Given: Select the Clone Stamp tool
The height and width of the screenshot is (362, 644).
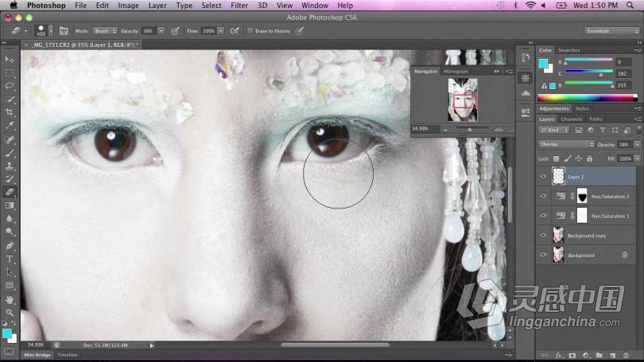Looking at the screenshot, I should point(10,166).
